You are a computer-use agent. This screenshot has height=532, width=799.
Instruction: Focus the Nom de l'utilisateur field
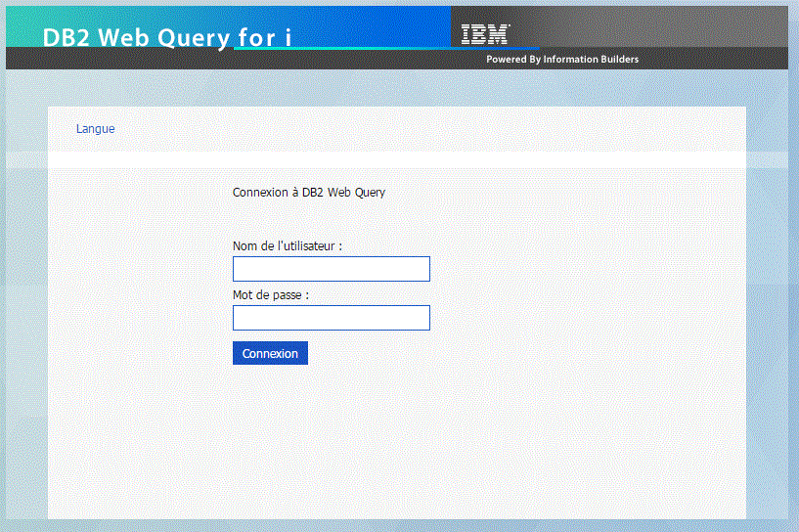click(332, 269)
